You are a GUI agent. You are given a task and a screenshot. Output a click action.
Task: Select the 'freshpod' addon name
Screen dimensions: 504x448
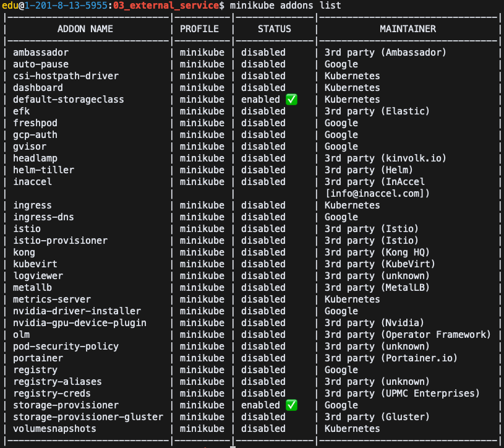[x=35, y=123]
